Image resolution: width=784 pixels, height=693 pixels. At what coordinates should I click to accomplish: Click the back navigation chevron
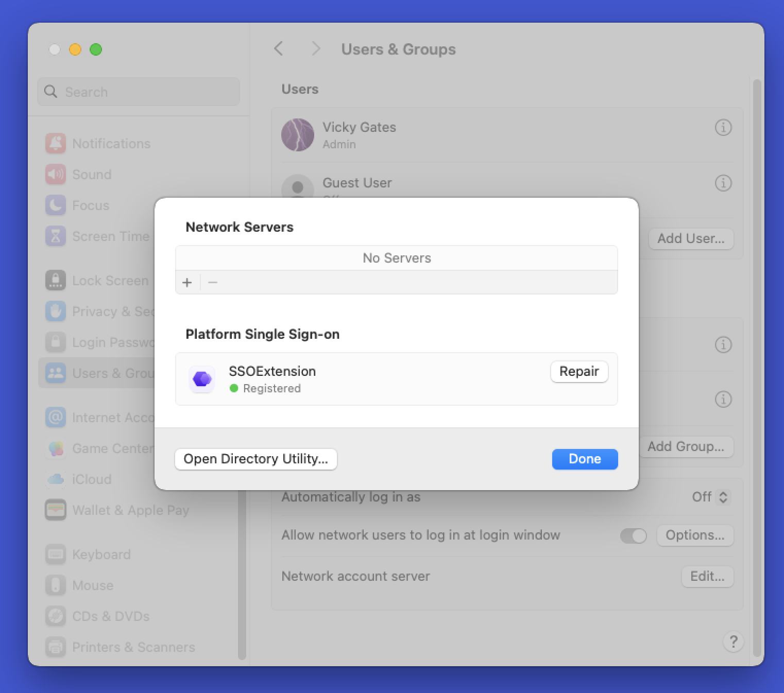click(279, 48)
